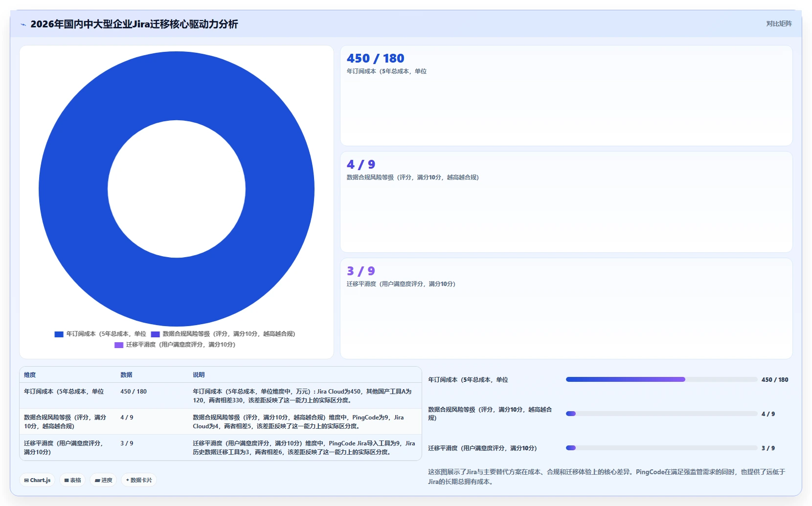Click the 年订阅成本 progress bar
The height and width of the screenshot is (506, 812).
tap(661, 379)
